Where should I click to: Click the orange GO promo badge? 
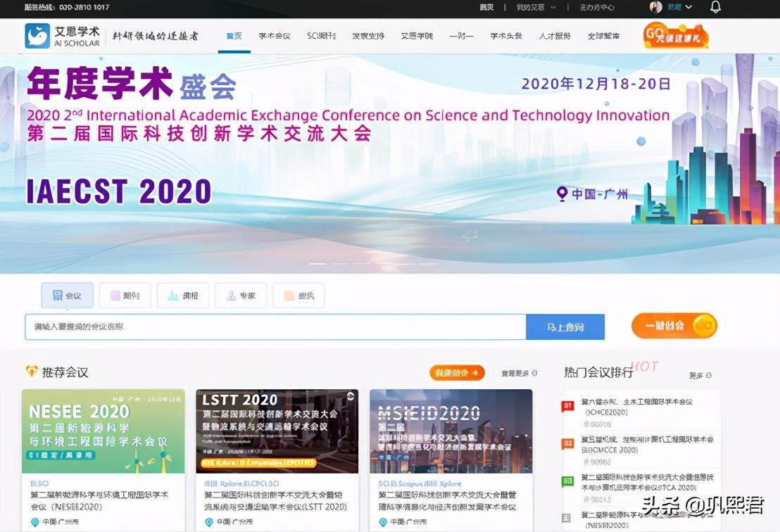click(x=675, y=36)
